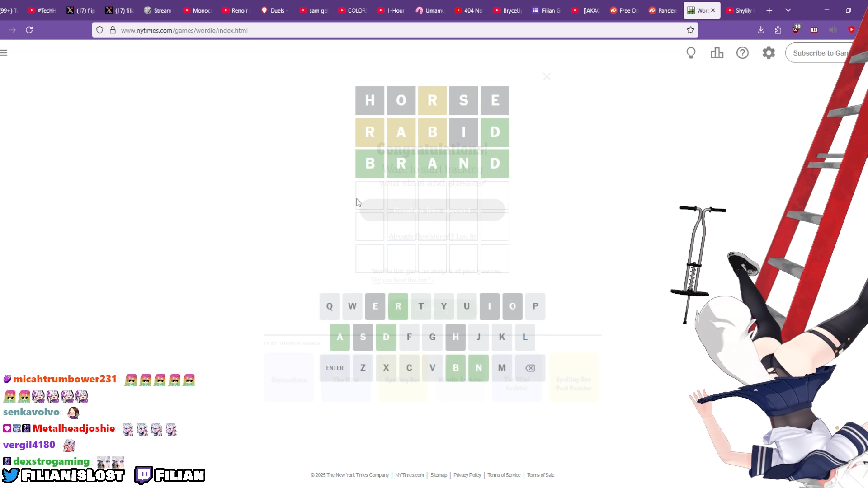Bookmark this page with the star icon
This screenshot has width=868, height=488.
690,30
